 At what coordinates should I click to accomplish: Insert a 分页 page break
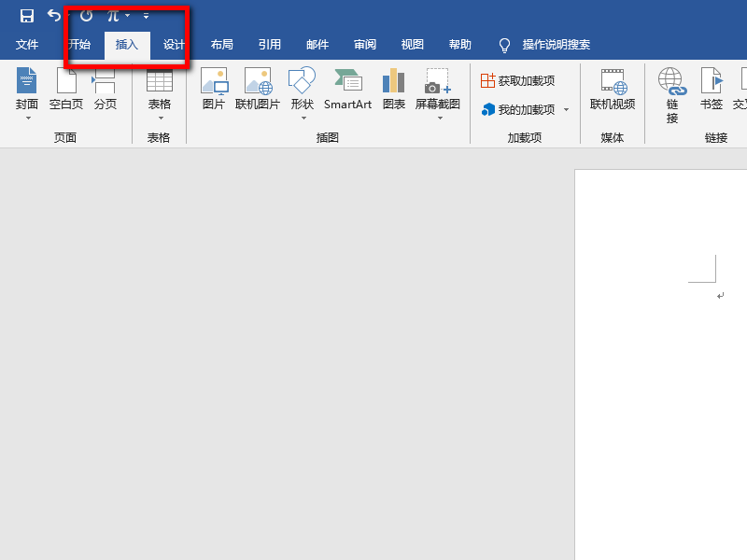point(105,89)
